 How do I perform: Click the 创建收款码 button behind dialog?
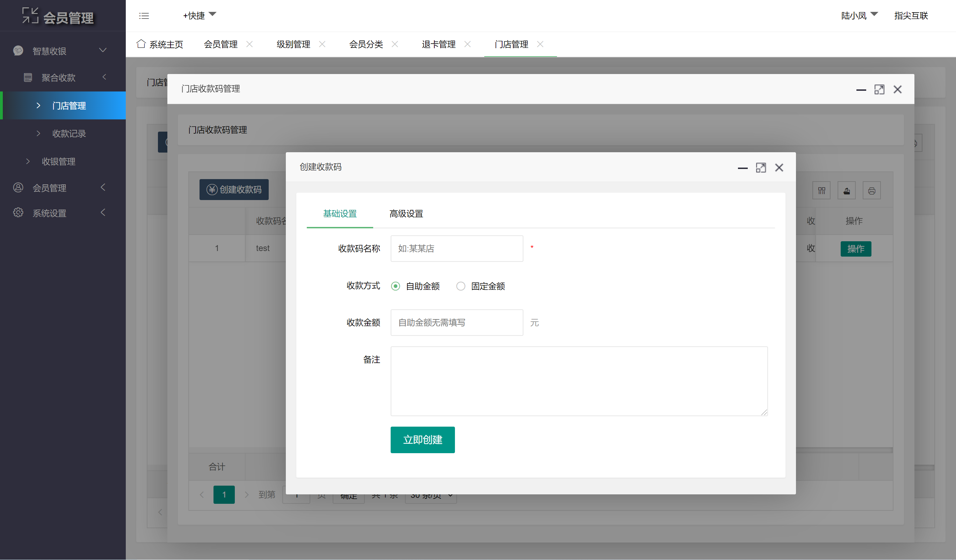point(234,189)
